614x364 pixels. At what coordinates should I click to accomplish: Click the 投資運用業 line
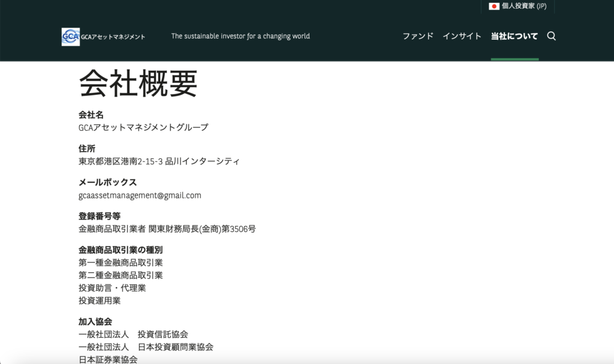pyautogui.click(x=100, y=300)
